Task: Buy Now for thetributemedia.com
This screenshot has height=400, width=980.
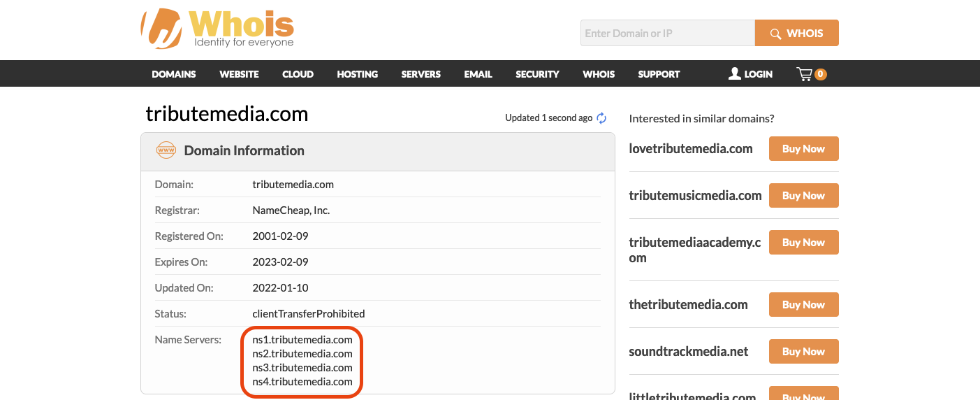Action: (803, 304)
